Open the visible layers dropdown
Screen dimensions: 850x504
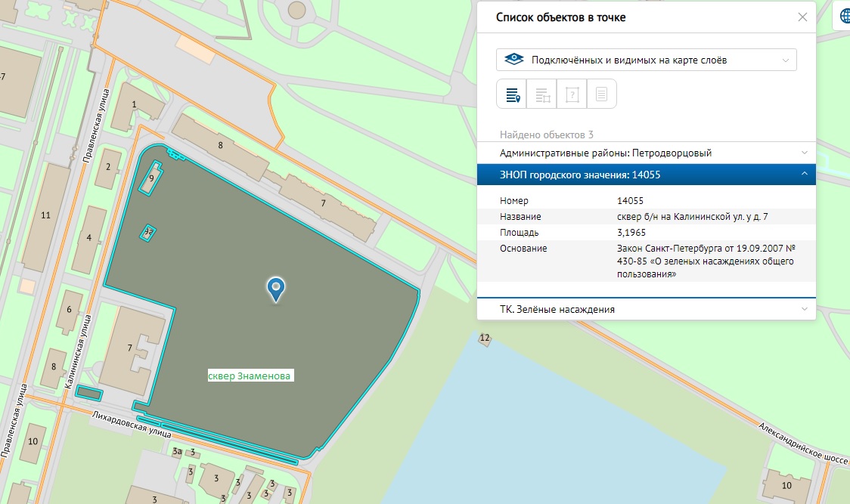click(x=647, y=60)
